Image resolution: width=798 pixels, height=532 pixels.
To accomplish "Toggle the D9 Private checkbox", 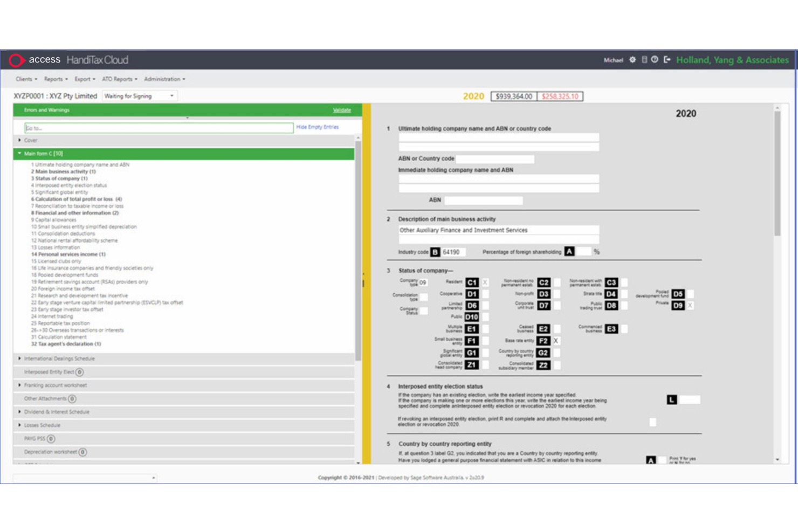I will click(690, 306).
